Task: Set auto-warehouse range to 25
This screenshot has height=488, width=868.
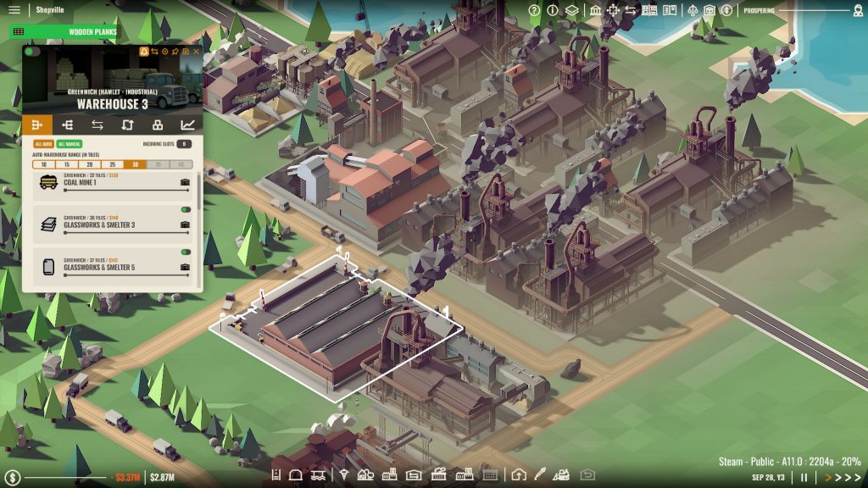Action: pos(112,163)
